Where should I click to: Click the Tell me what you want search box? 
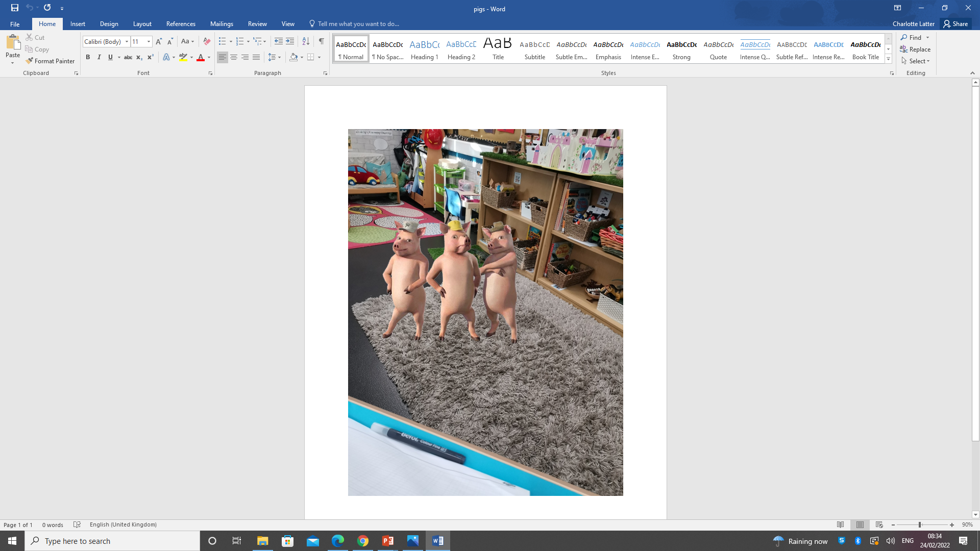click(x=354, y=24)
